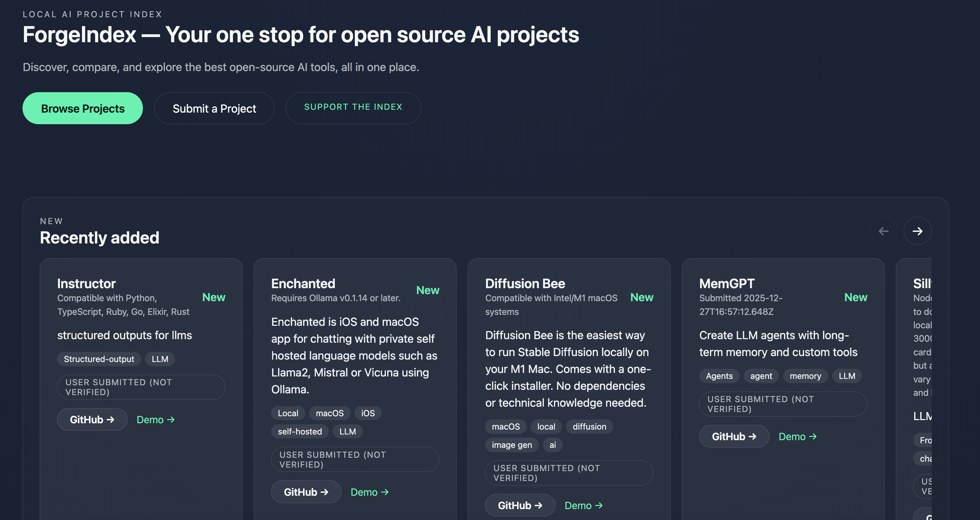Select the memory tag on MemGPT

805,376
